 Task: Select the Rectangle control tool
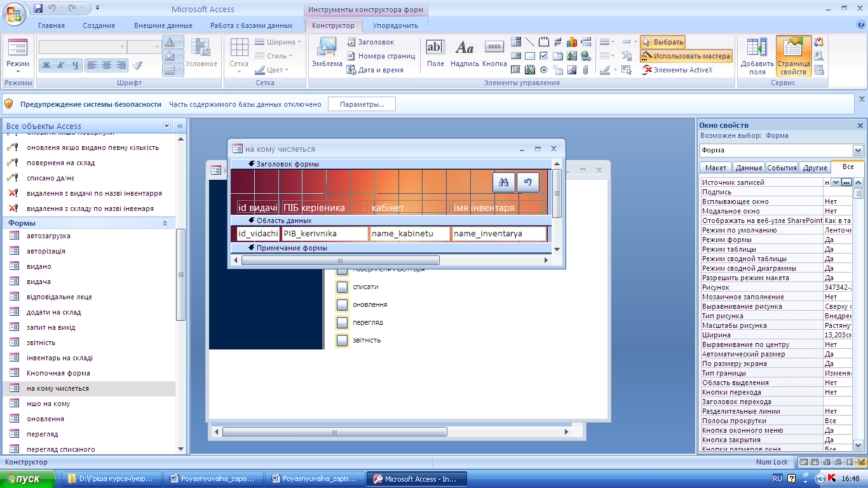click(530, 56)
